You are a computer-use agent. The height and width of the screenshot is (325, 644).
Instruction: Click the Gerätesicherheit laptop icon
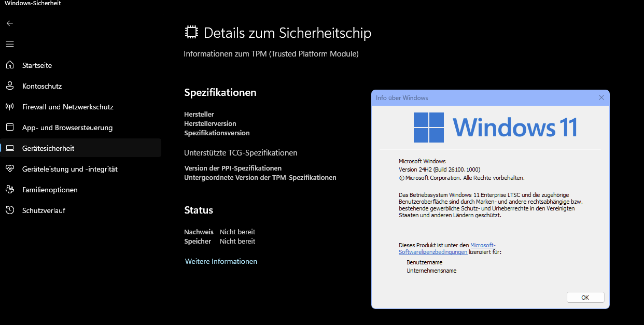click(10, 148)
